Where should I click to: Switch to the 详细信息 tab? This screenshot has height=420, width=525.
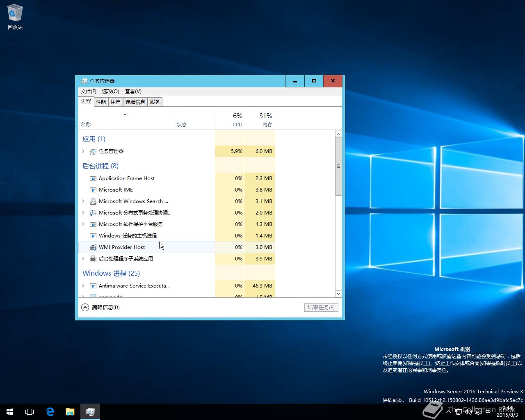[135, 102]
